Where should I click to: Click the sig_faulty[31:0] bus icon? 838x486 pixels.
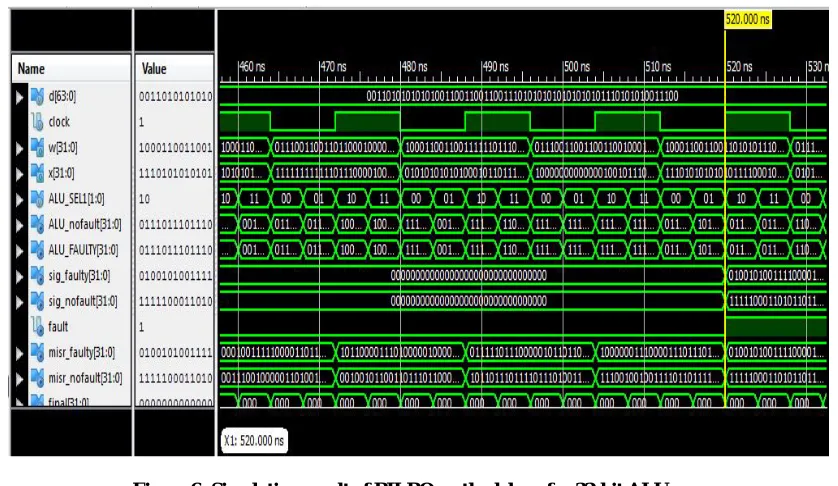37,276
